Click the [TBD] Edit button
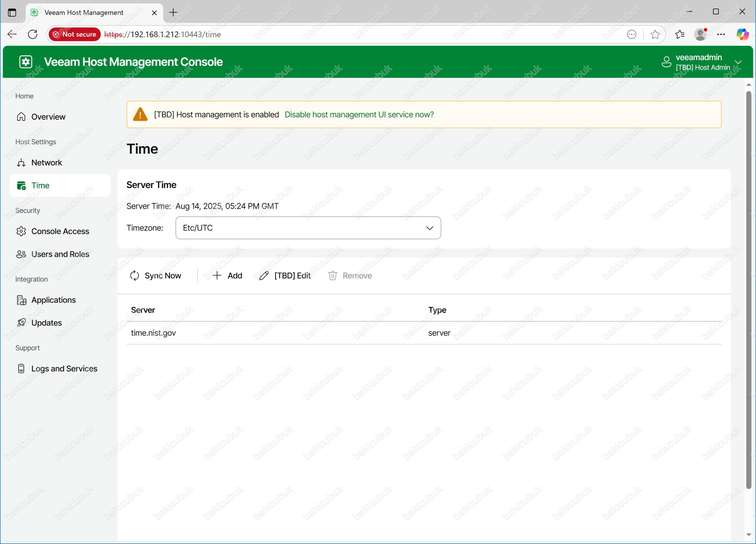This screenshot has width=756, height=544. [285, 275]
